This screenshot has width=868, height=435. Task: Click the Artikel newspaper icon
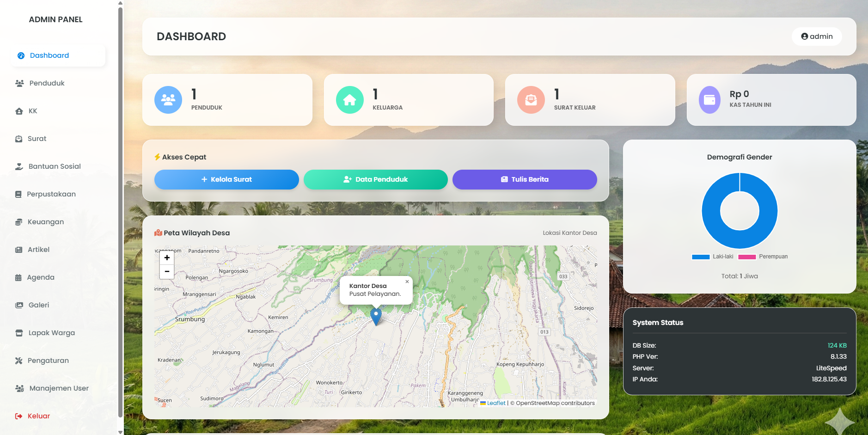click(x=18, y=250)
